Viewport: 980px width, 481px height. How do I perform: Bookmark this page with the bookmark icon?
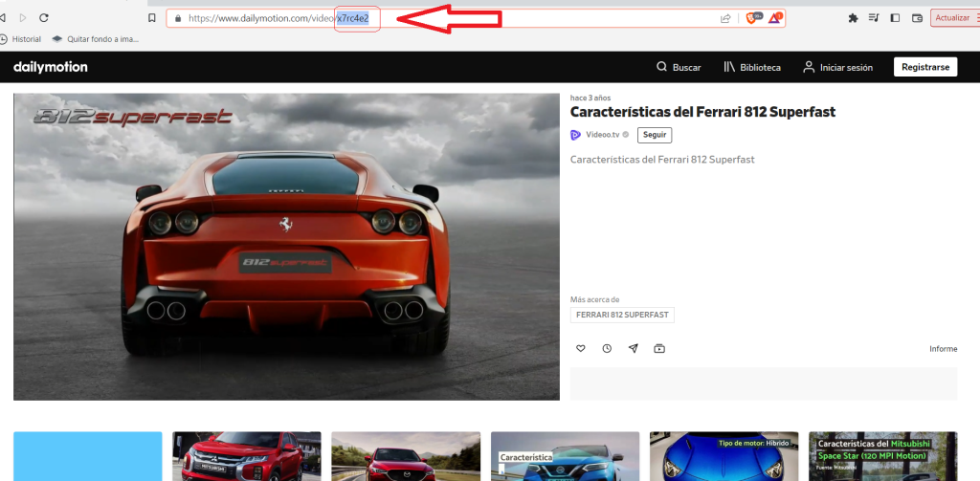(152, 18)
